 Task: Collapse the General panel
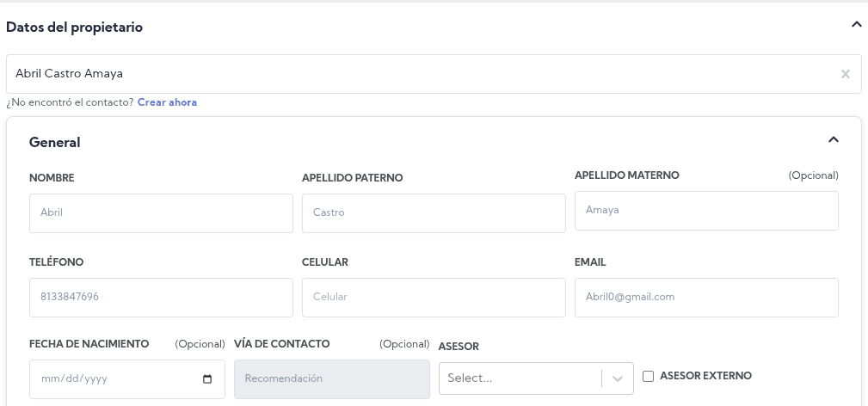[832, 139]
